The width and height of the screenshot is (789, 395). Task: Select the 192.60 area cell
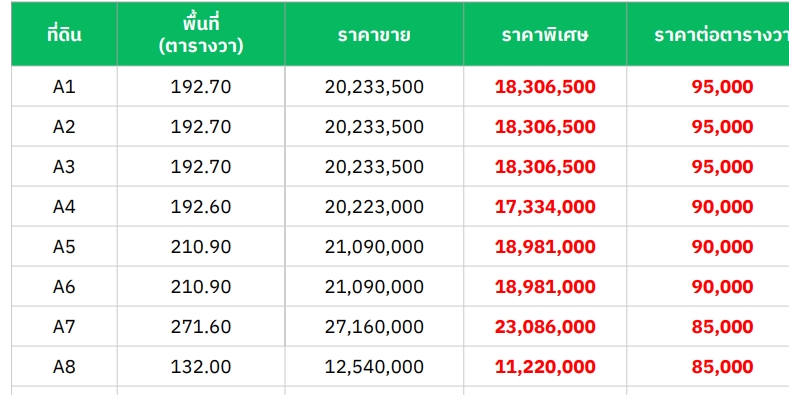[201, 206]
